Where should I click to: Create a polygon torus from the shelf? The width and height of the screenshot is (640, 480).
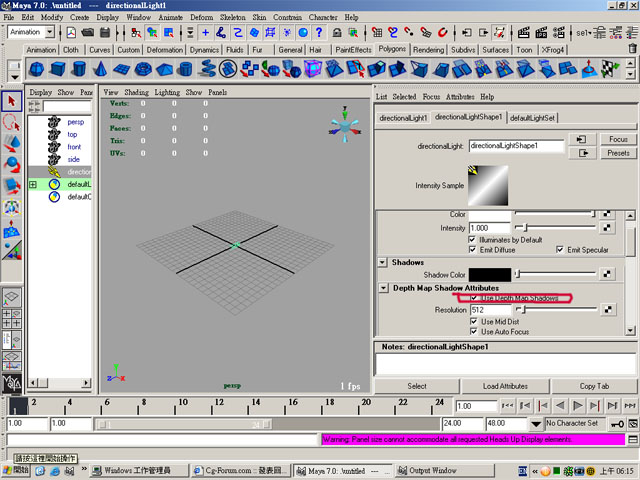(x=143, y=69)
